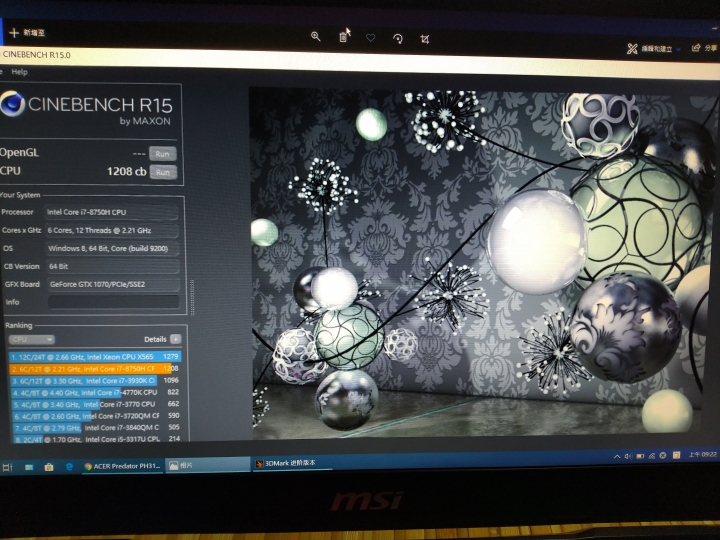Open the Microsoft Store taskbar icon

click(49, 467)
